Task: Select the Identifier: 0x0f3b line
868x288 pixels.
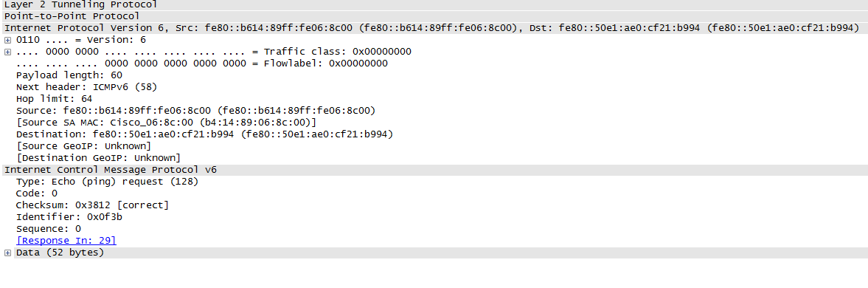Action: [x=69, y=216]
